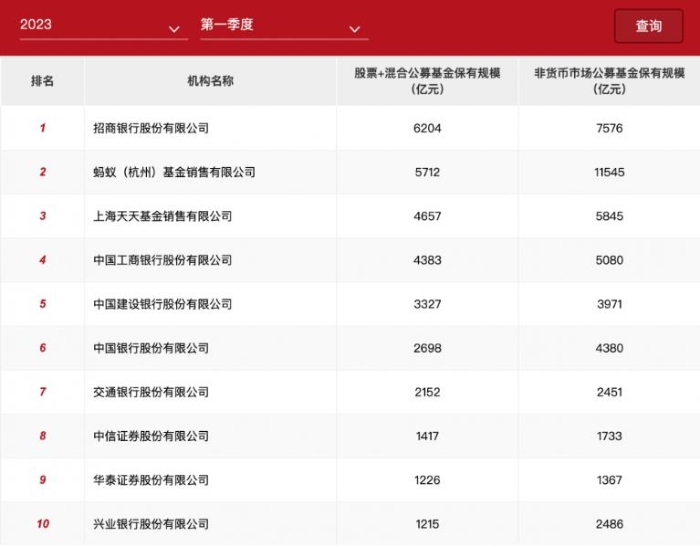This screenshot has width=700, height=547.
Task: Select 兴业银行股份有限公司
Action: (151, 524)
